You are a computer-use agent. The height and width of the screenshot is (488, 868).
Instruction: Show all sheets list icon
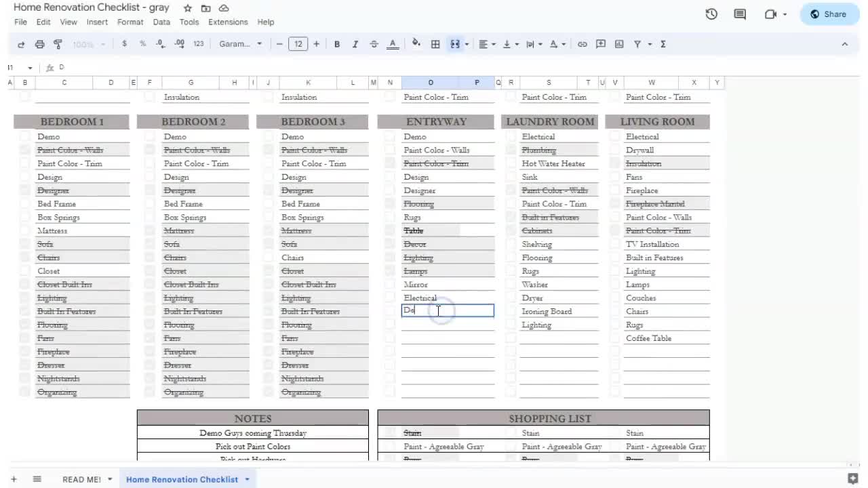click(37, 479)
